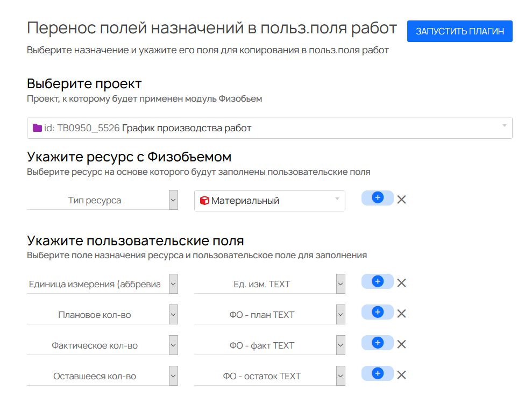
Task: Click the plus icon in the ФО - остаток row
Action: 377,373
